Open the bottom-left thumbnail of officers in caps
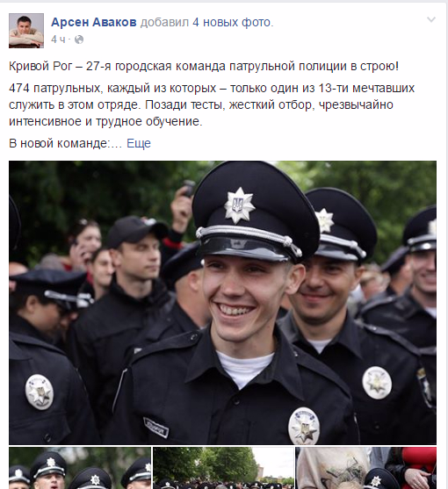The height and width of the screenshot is (489, 448). tap(80, 468)
